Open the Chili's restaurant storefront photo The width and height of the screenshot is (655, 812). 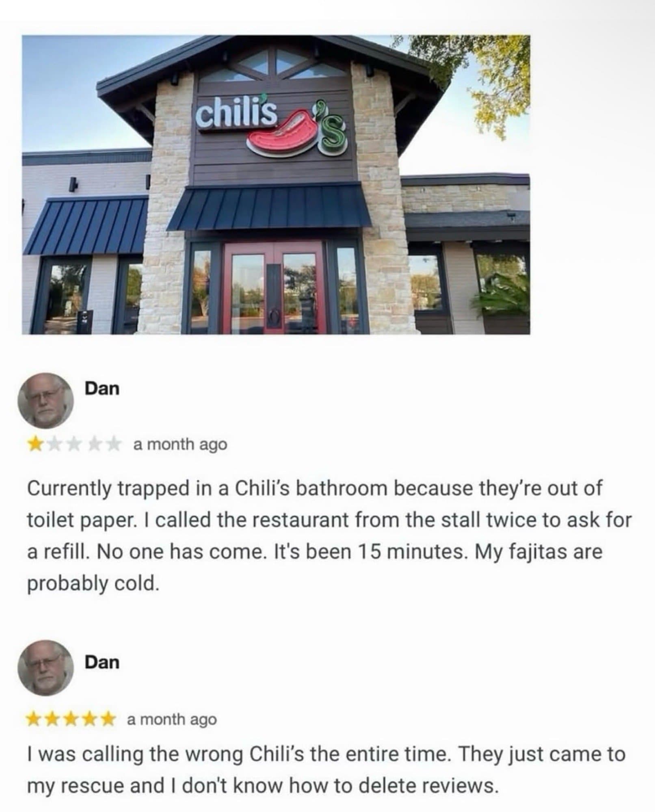[276, 185]
